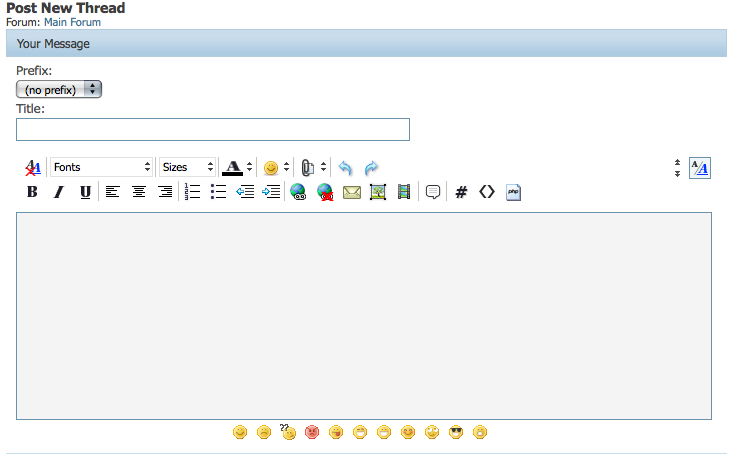
Task: Click the Title input field
Action: 213,130
